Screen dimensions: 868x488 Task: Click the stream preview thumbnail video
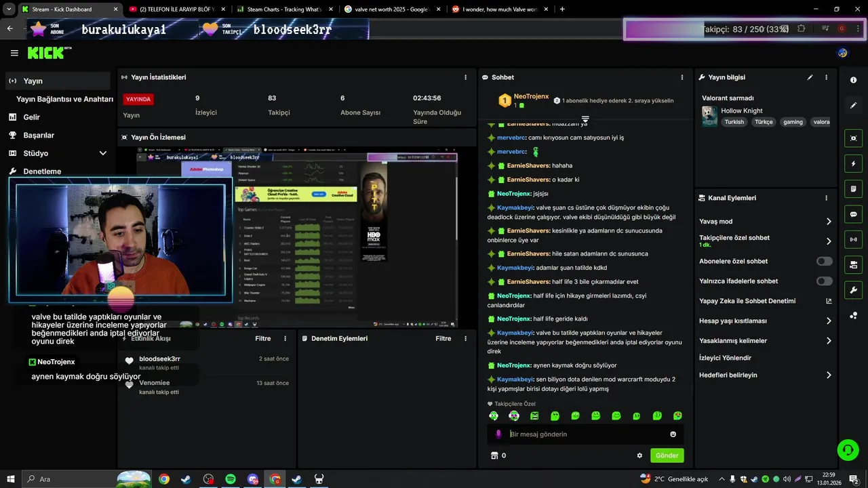[297, 239]
